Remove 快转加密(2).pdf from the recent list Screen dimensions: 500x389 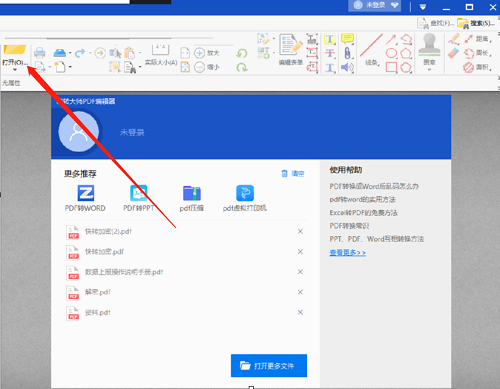pos(300,231)
